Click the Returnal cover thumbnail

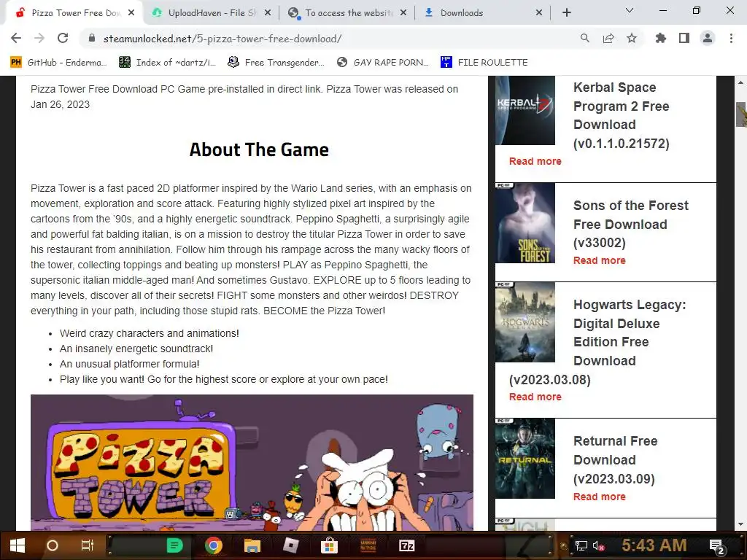pyautogui.click(x=525, y=458)
